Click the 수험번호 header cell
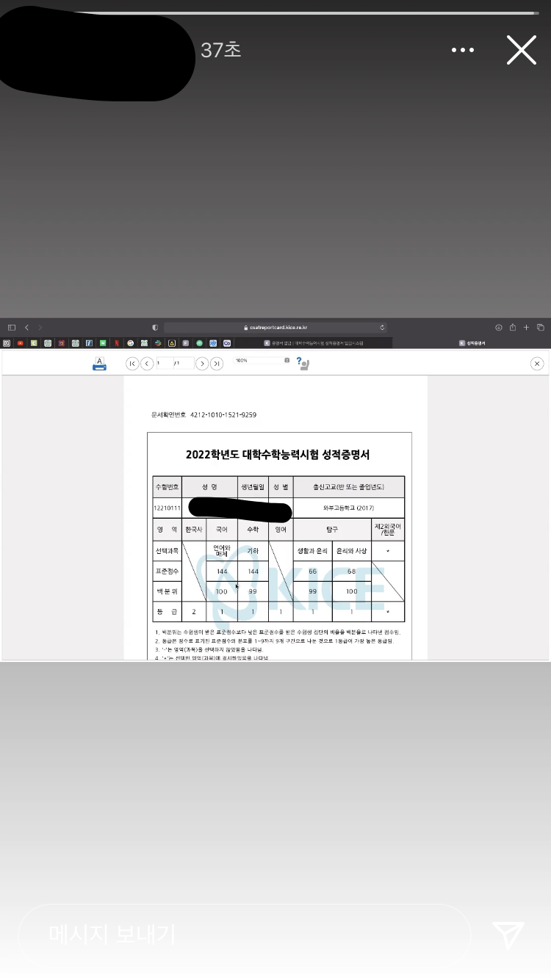Viewport: 551px width, 980px height. point(167,487)
